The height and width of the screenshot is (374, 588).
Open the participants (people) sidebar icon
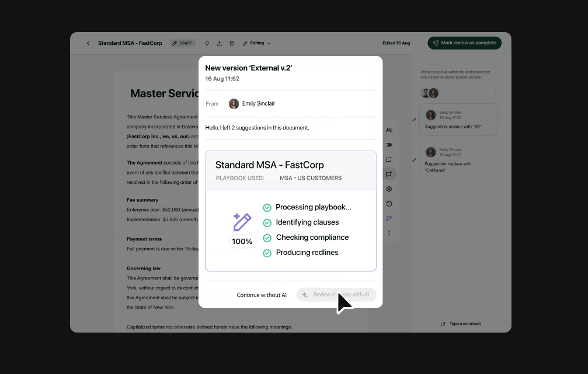coord(389,130)
